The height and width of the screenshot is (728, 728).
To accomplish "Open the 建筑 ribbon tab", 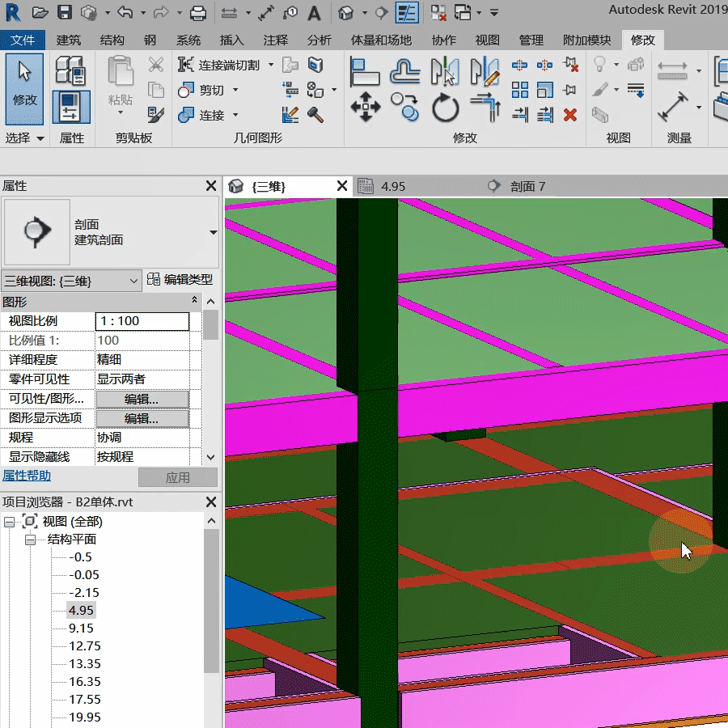I will click(69, 40).
